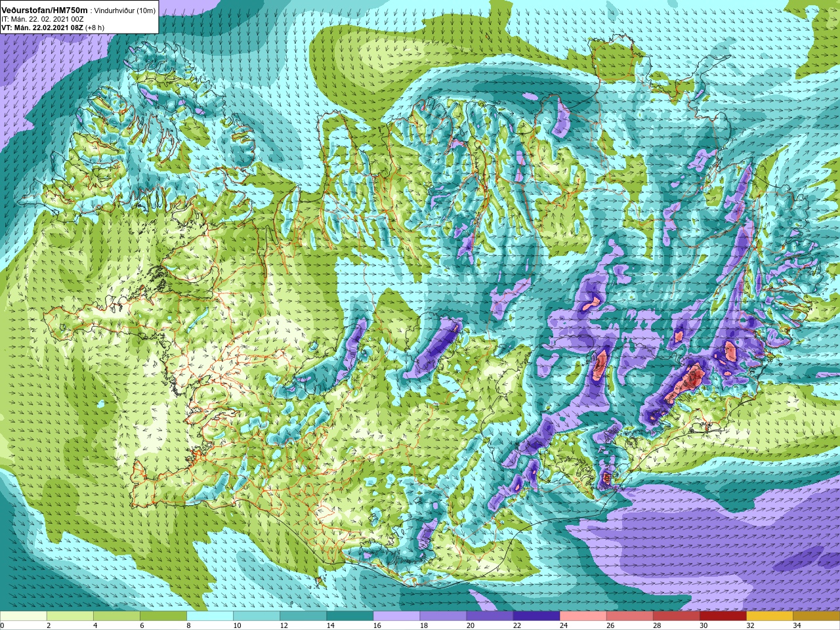Click the '(+8 h)' forecast offset text
The width and height of the screenshot is (840, 630).
[x=94, y=28]
